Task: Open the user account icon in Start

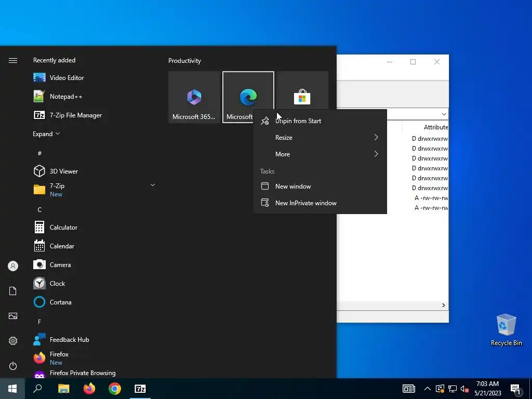Action: (x=13, y=266)
